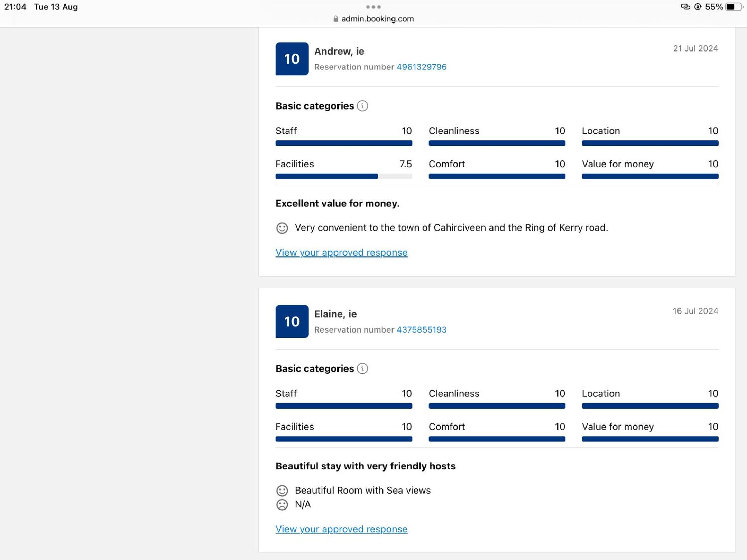
Task: Open reservation number 4961329796
Action: 421,67
